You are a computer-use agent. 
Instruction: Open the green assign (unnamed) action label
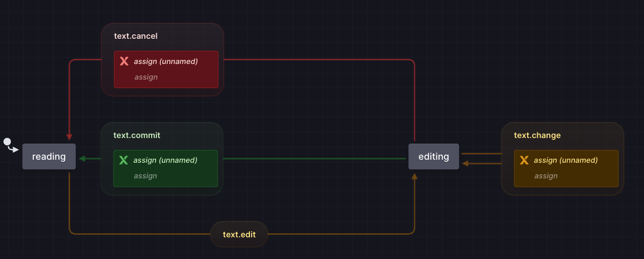click(x=165, y=160)
